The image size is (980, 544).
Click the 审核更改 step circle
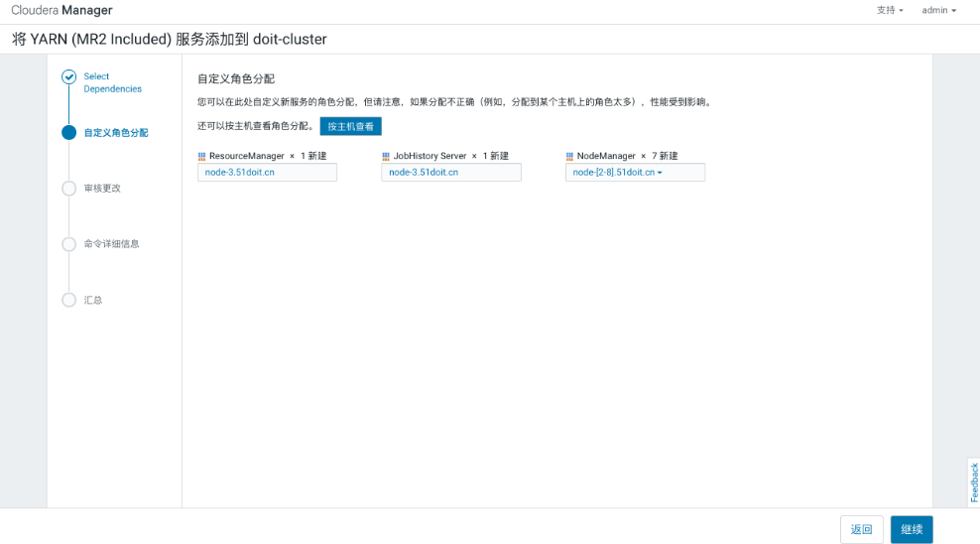click(x=68, y=189)
